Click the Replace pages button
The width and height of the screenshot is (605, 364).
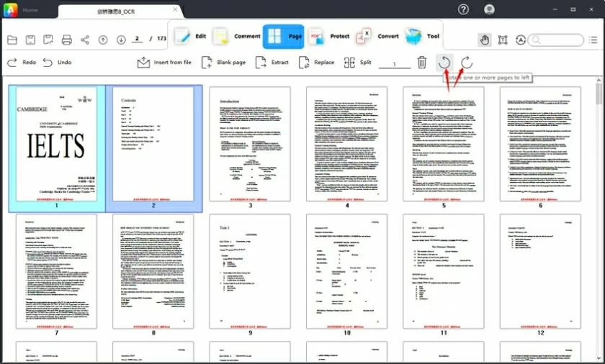coord(316,62)
